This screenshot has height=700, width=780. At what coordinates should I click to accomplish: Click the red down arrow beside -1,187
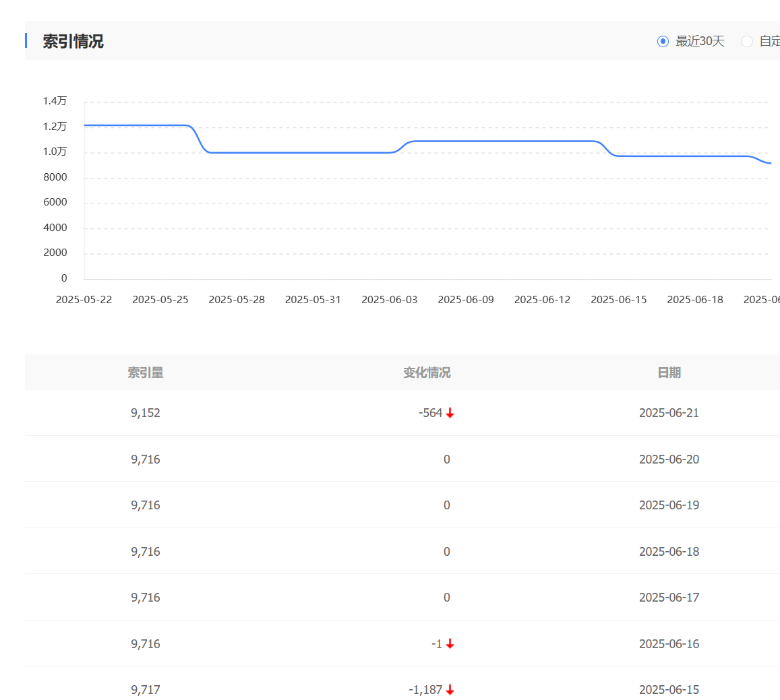point(450,690)
